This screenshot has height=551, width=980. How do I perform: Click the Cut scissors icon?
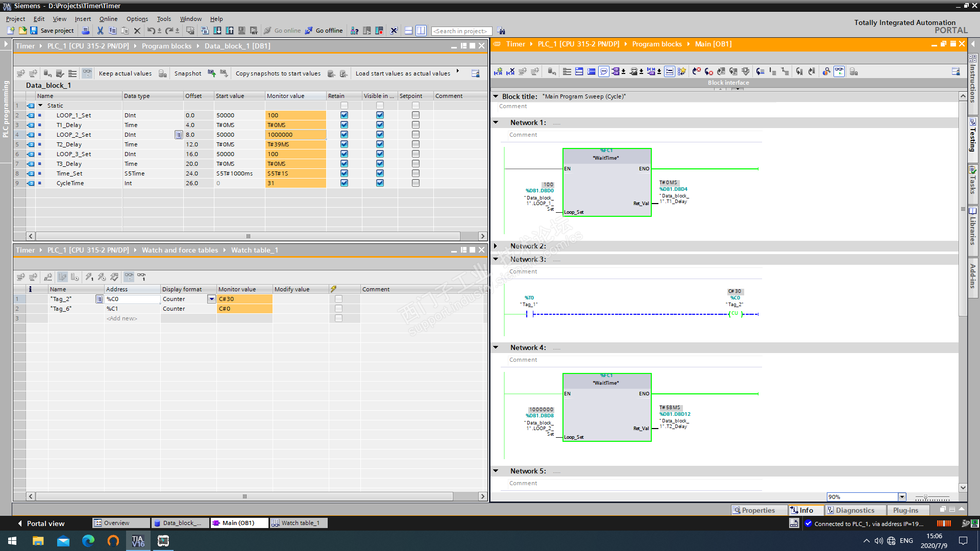tap(100, 31)
